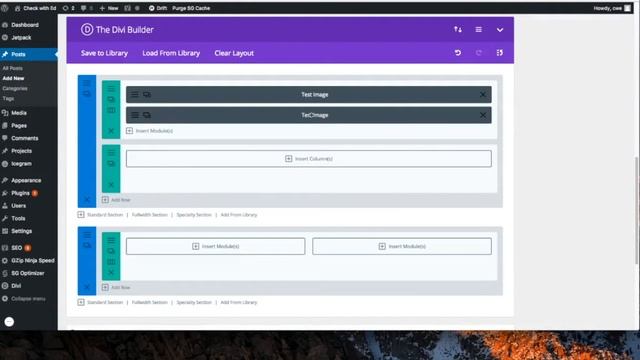Image resolution: width=640 pixels, height=360 pixels.
Task: Collapse the Divi Builder panel chevron
Action: click(x=500, y=30)
